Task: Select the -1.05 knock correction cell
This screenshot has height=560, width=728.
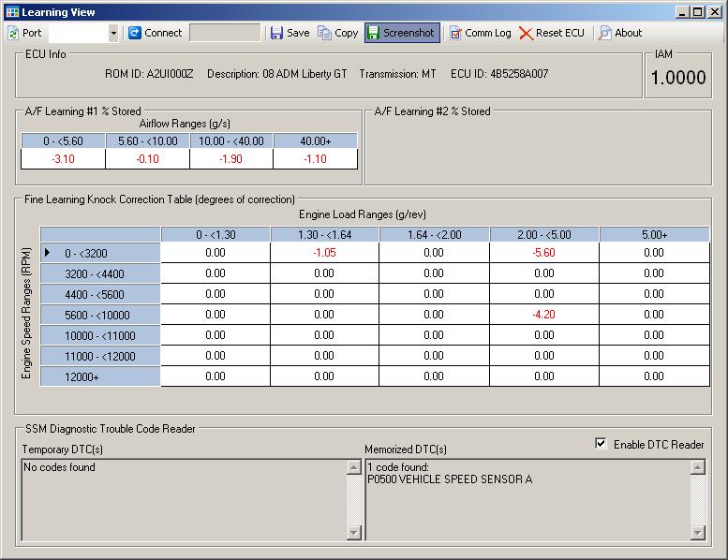Action: coord(324,253)
